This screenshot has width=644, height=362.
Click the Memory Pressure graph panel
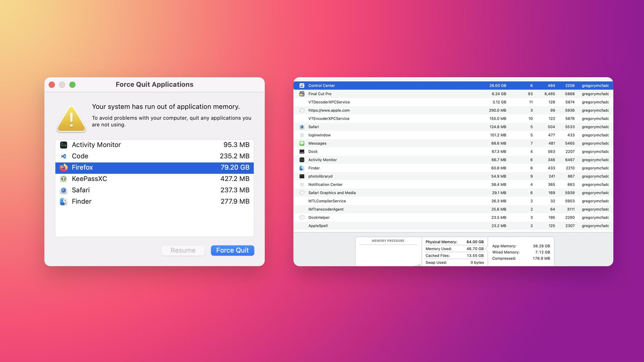pyautogui.click(x=388, y=251)
